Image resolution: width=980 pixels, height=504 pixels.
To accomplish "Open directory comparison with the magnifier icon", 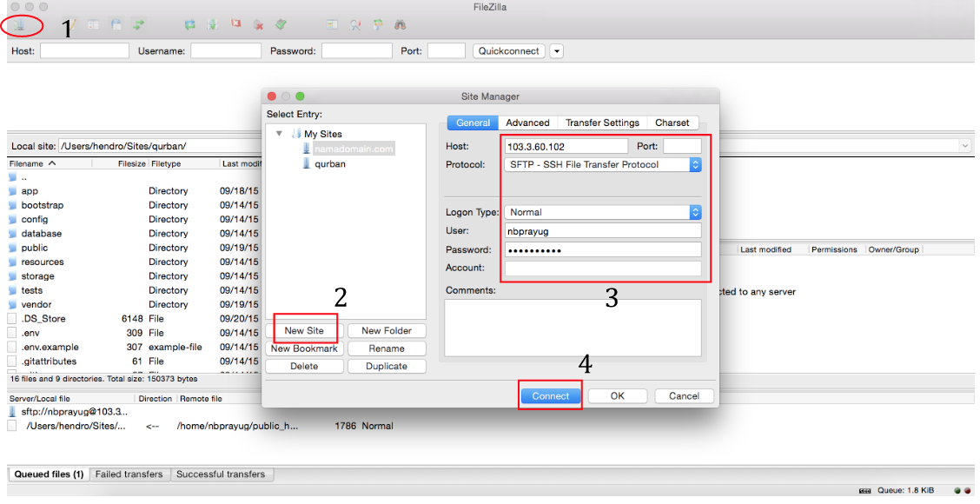I will [x=355, y=26].
